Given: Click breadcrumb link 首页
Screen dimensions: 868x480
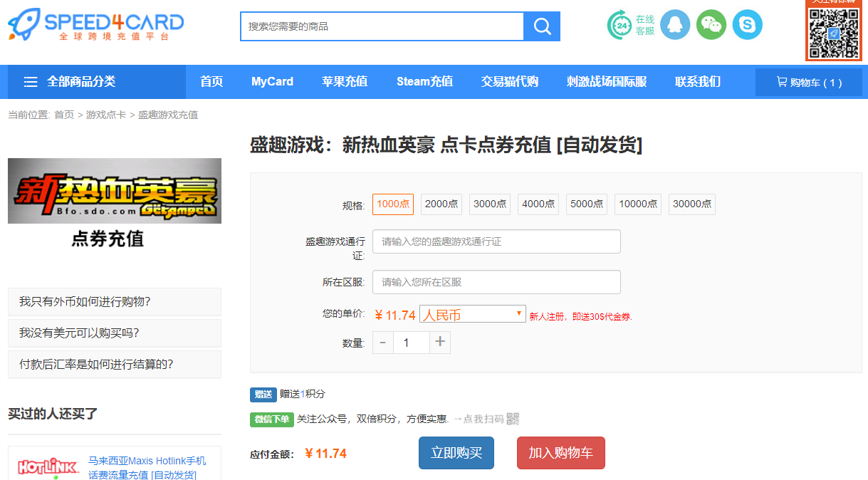Looking at the screenshot, I should click(64, 115).
